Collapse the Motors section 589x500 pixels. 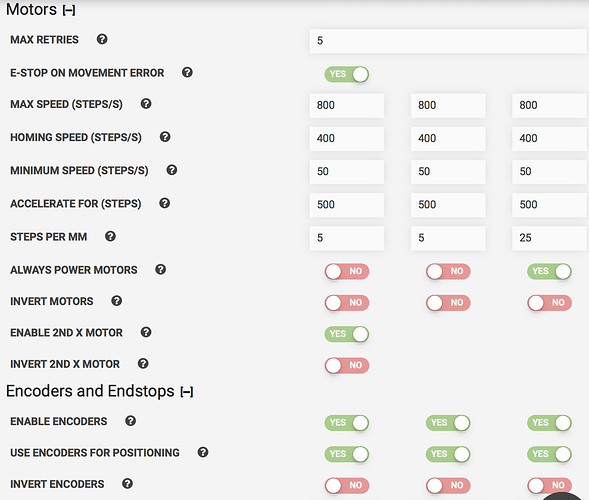point(69,11)
